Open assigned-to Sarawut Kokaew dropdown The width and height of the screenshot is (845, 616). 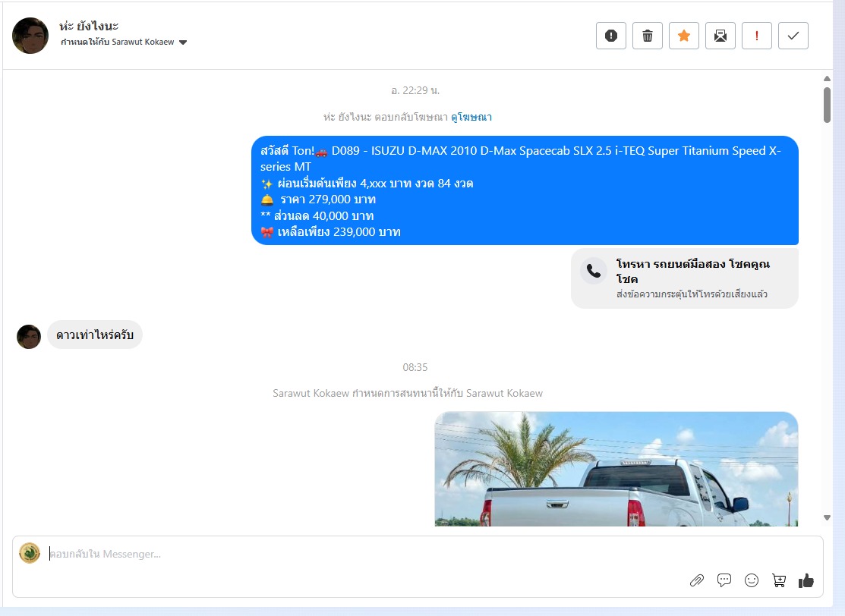pyautogui.click(x=124, y=42)
